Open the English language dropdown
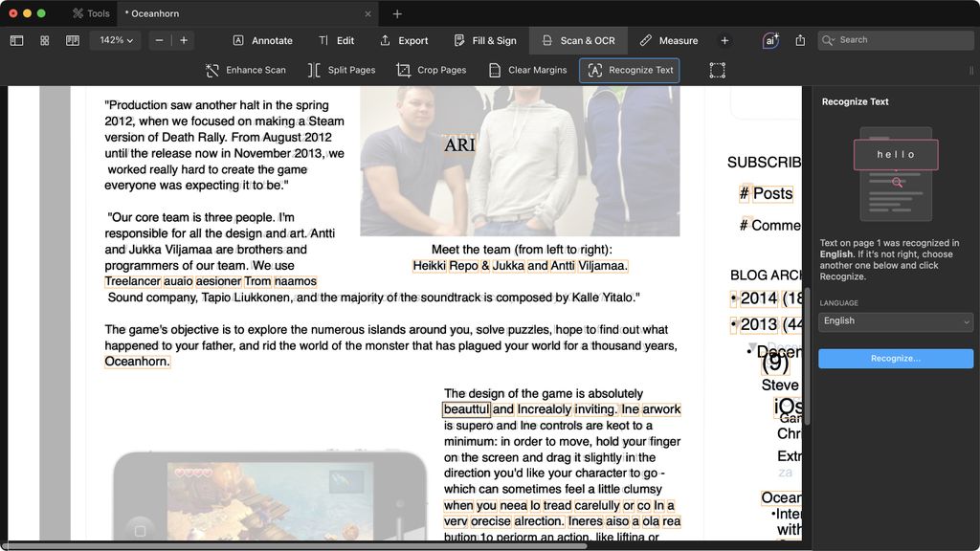The height and width of the screenshot is (551, 980). coord(895,320)
